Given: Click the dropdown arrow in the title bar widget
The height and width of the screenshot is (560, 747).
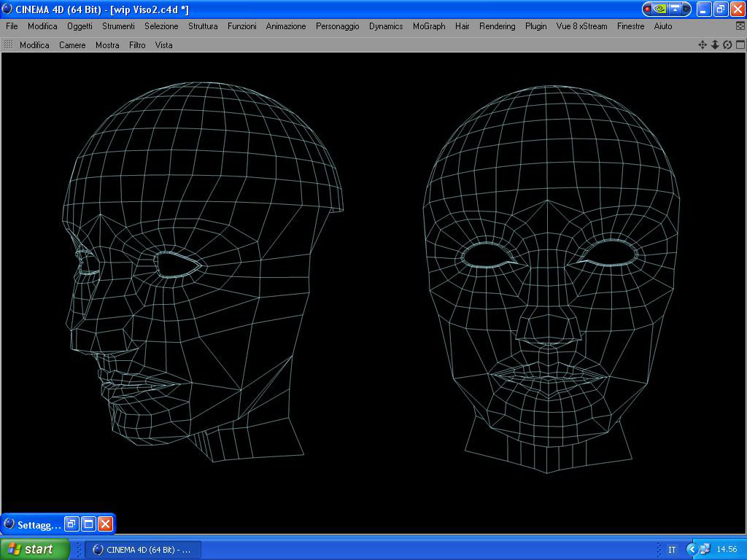Looking at the screenshot, I should point(675,9).
